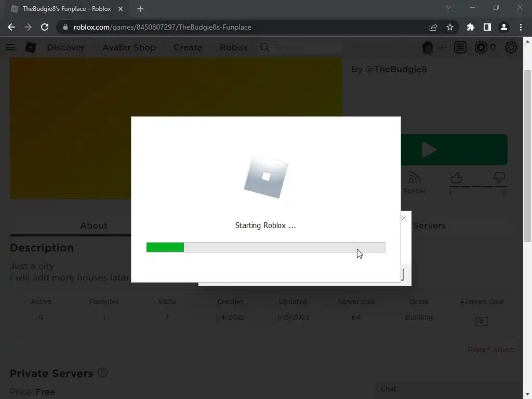The height and width of the screenshot is (399, 532).
Task: Click the "Price: Free" text
Action: 32,392
